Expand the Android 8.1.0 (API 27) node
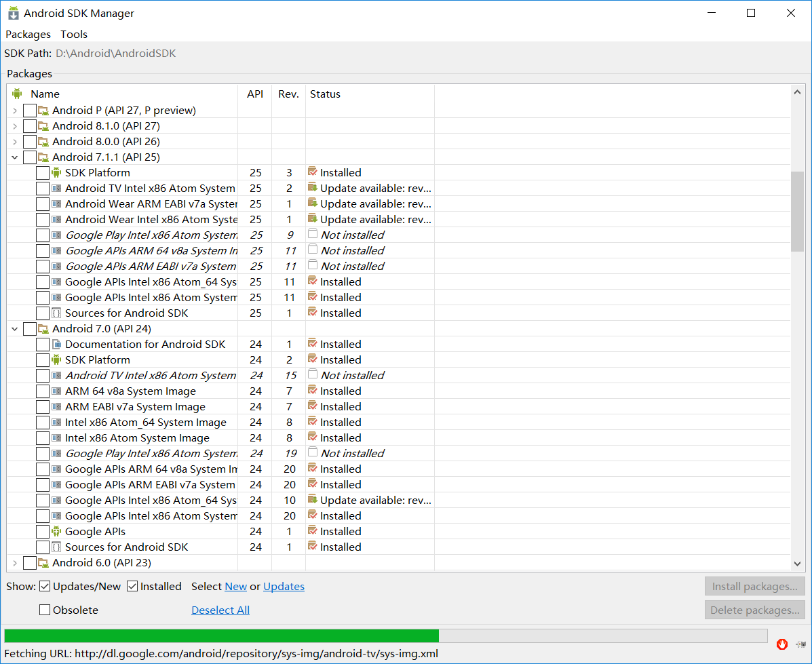 [x=14, y=126]
